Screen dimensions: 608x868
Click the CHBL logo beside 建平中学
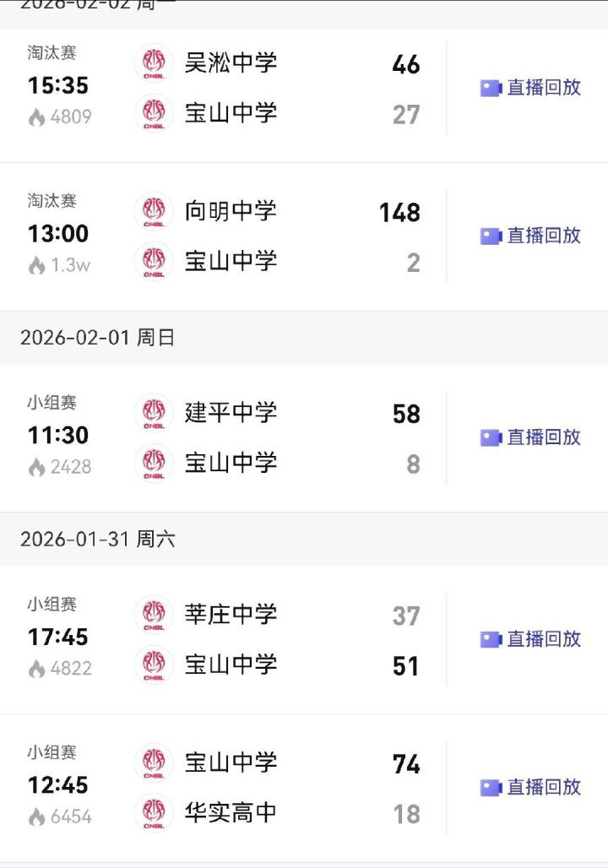(154, 413)
